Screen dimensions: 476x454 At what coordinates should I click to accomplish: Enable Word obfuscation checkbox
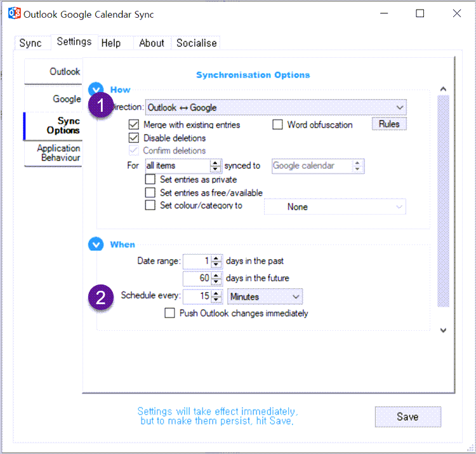point(277,125)
